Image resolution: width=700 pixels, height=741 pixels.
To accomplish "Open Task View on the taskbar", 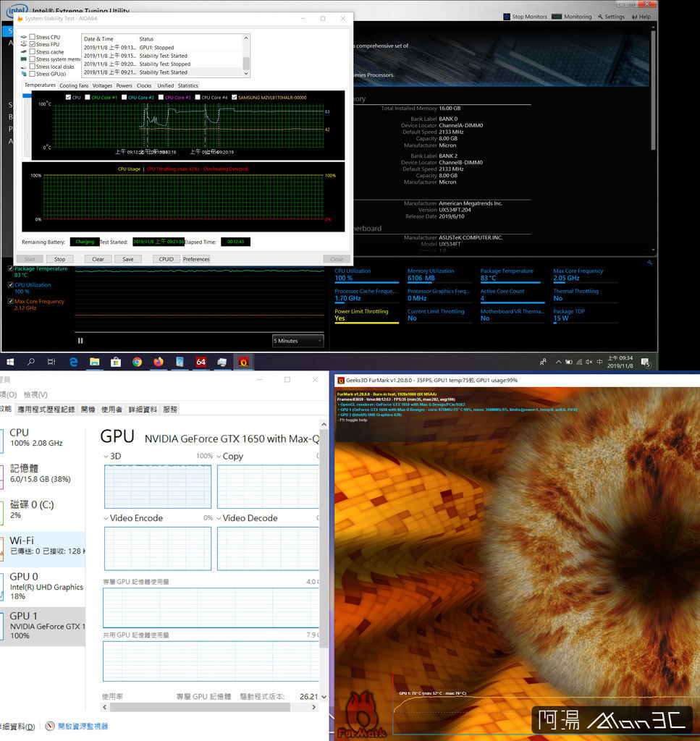I will [x=51, y=362].
